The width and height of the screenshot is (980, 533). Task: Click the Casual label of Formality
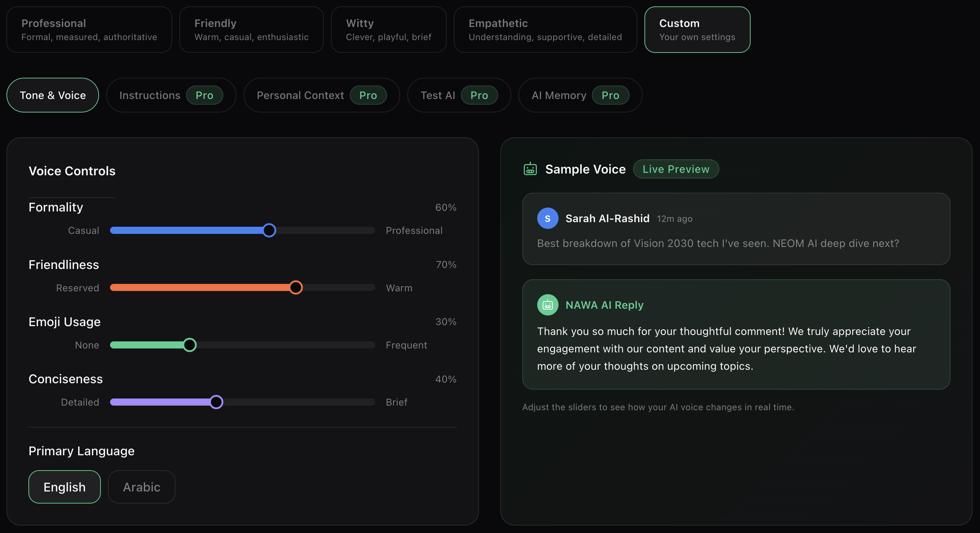84,230
